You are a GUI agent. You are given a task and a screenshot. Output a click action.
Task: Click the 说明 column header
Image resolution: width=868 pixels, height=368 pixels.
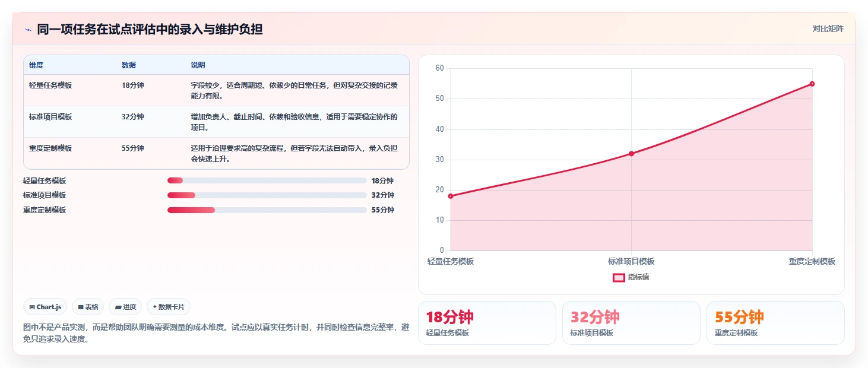(x=198, y=65)
